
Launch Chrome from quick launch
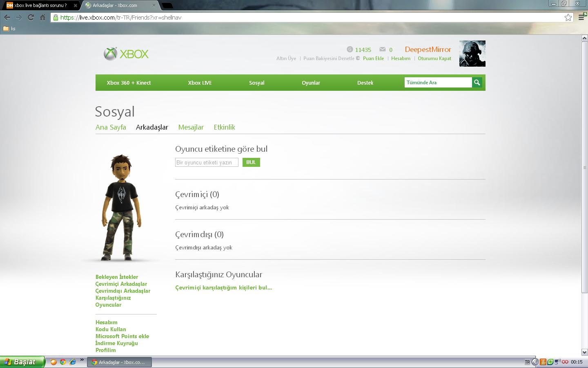63,362
